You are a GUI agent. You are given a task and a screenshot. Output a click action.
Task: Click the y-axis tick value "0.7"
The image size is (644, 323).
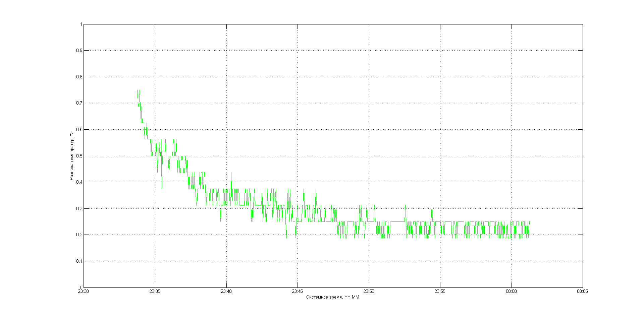(x=79, y=103)
